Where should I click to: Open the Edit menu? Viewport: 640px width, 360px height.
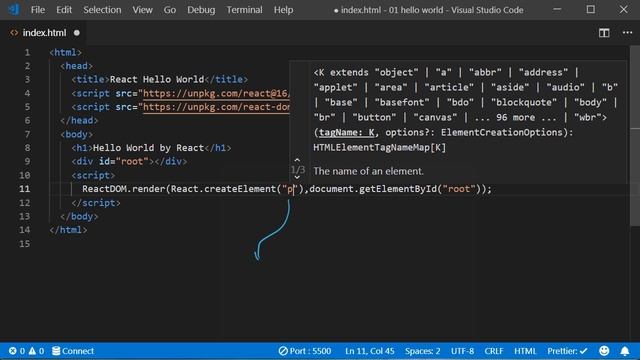click(x=64, y=9)
